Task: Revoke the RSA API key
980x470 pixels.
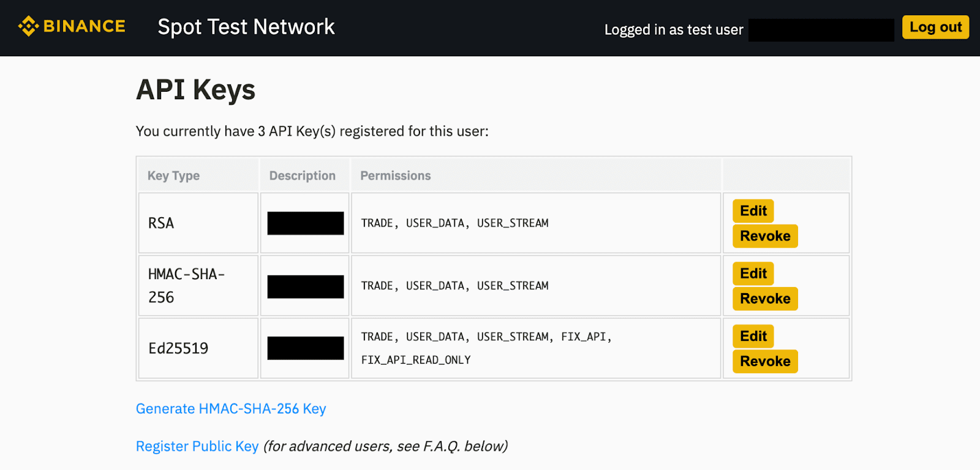Action: tap(765, 236)
